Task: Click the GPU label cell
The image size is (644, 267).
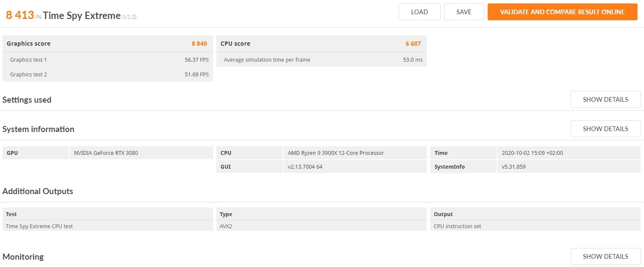Action: coord(35,153)
